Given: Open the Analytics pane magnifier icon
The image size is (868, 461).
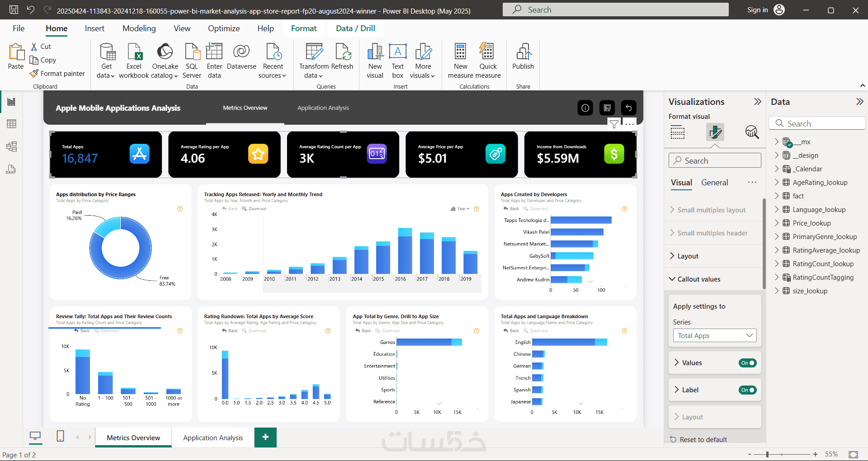Looking at the screenshot, I should click(x=752, y=132).
